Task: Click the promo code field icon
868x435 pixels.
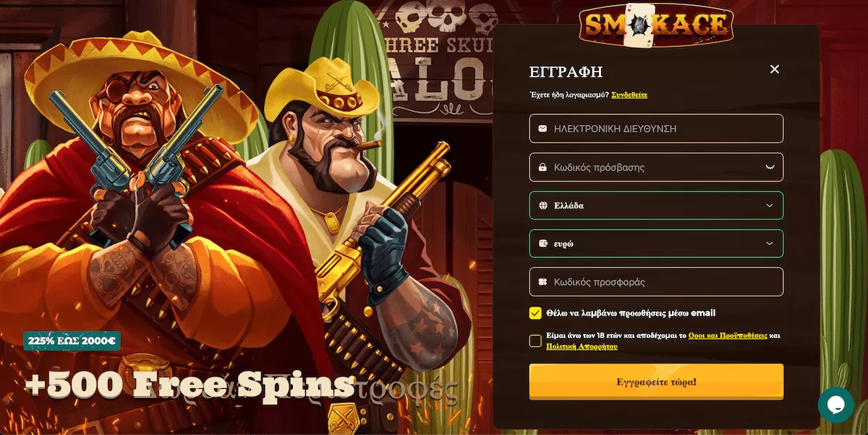Action: click(542, 282)
